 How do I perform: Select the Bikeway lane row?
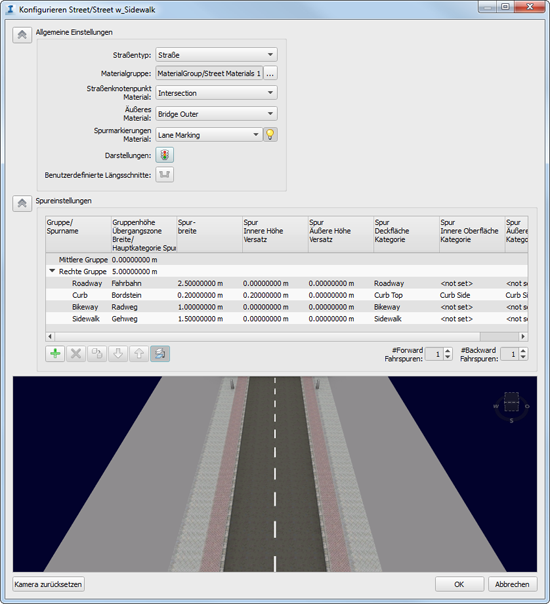point(287,307)
